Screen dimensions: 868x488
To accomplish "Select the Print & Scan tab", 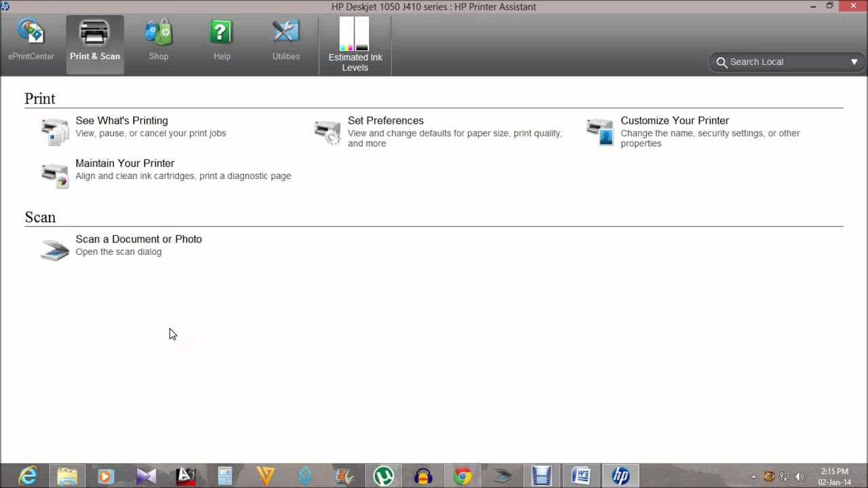I will click(x=95, y=44).
